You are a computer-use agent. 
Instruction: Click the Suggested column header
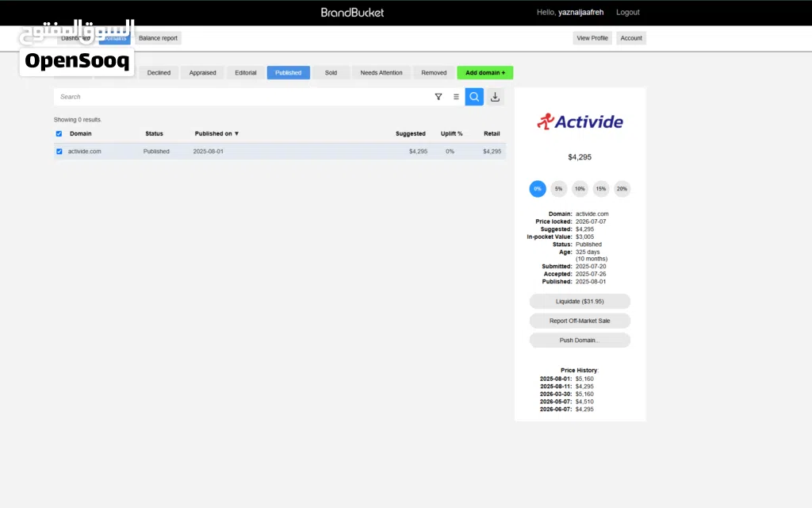pos(411,133)
